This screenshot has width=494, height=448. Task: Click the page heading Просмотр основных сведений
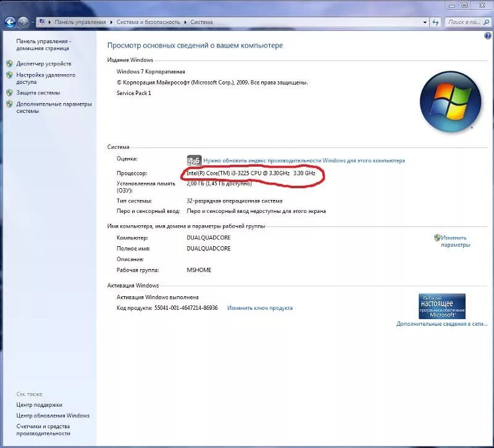(x=195, y=46)
